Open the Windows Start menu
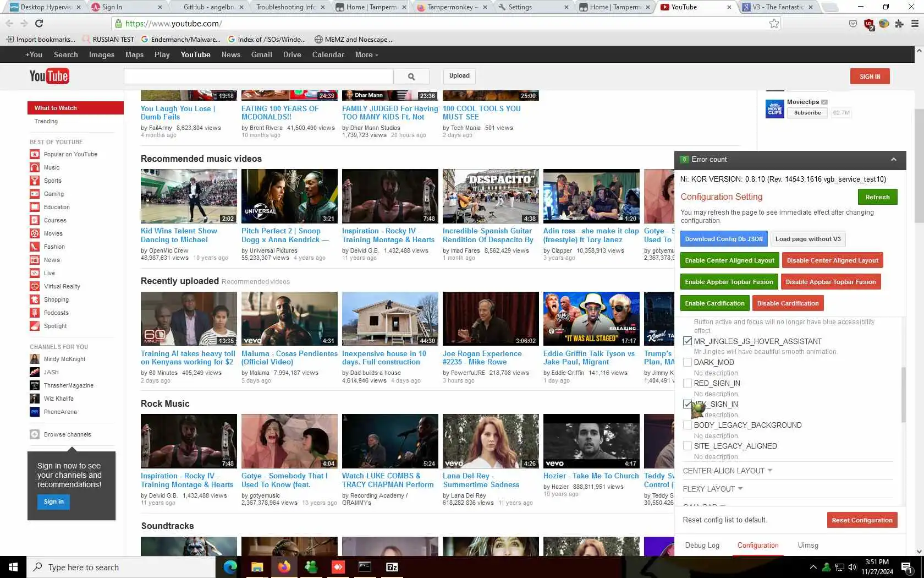Screen dimensions: 924x578 coord(13,567)
